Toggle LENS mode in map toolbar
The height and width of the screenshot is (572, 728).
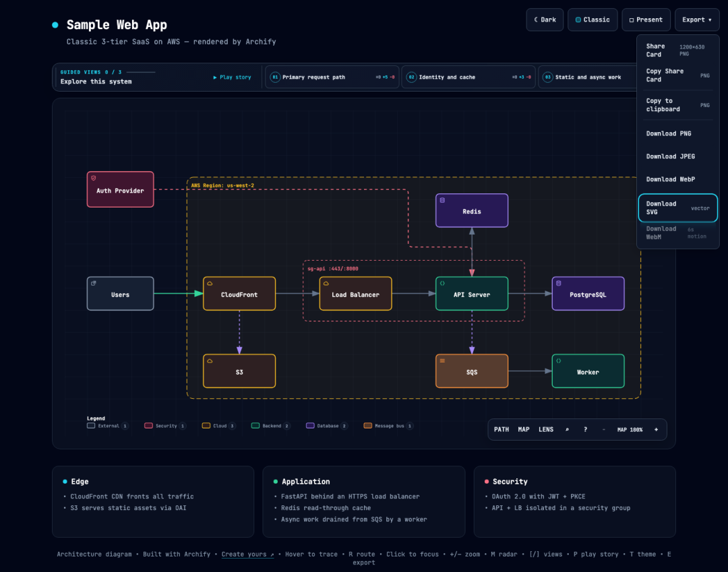coord(546,430)
